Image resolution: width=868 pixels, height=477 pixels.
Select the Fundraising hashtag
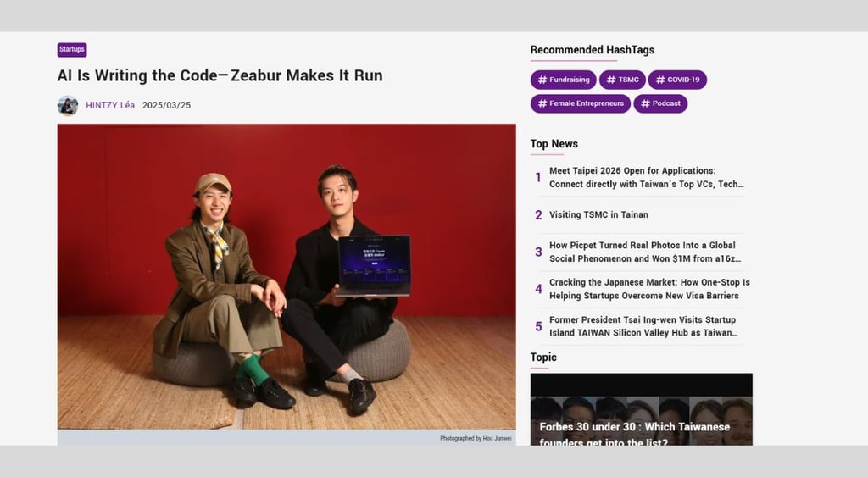pos(564,80)
